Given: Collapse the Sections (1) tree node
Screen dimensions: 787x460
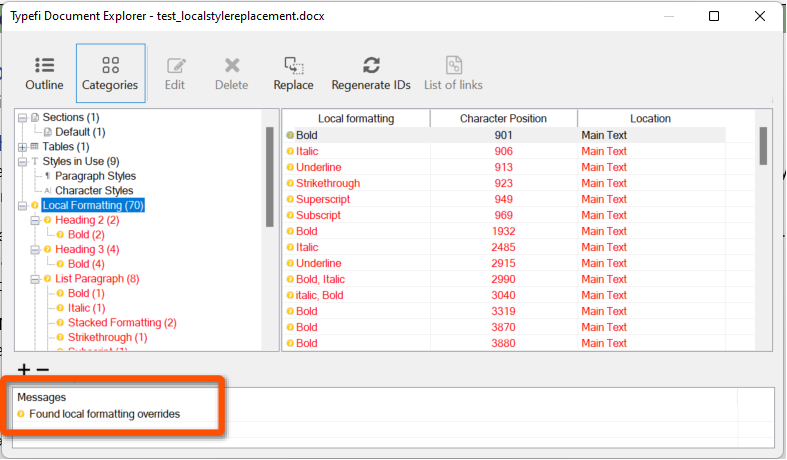Looking at the screenshot, I should (x=23, y=118).
